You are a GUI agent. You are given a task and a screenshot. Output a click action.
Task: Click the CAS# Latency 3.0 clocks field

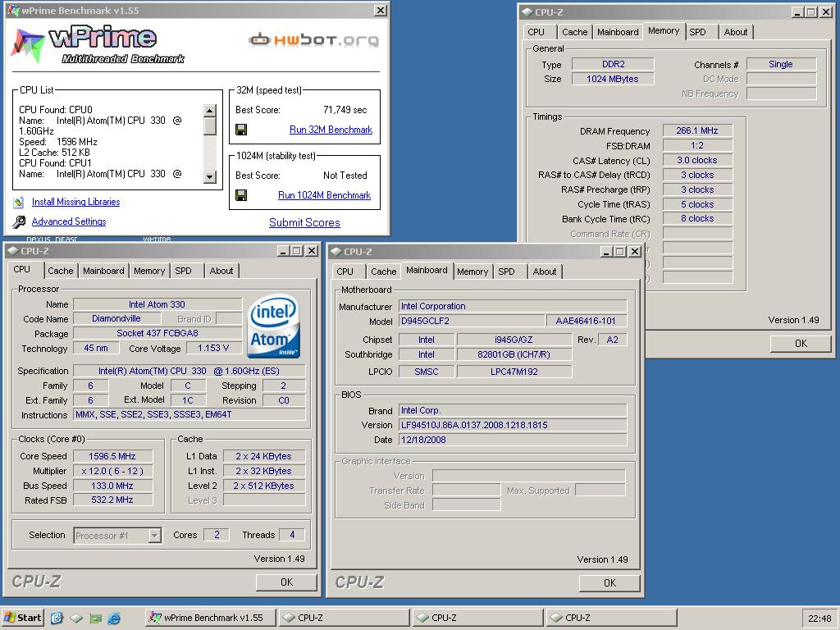[697, 160]
